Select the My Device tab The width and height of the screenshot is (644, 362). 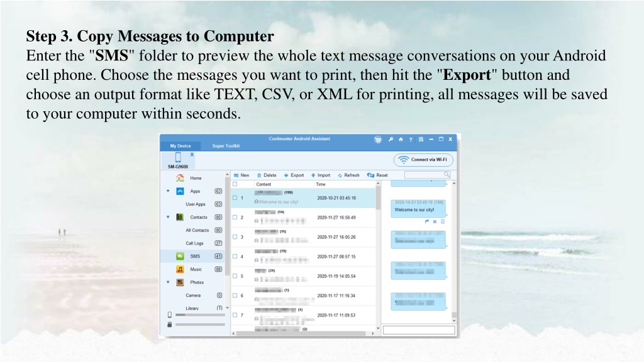pyautogui.click(x=180, y=146)
